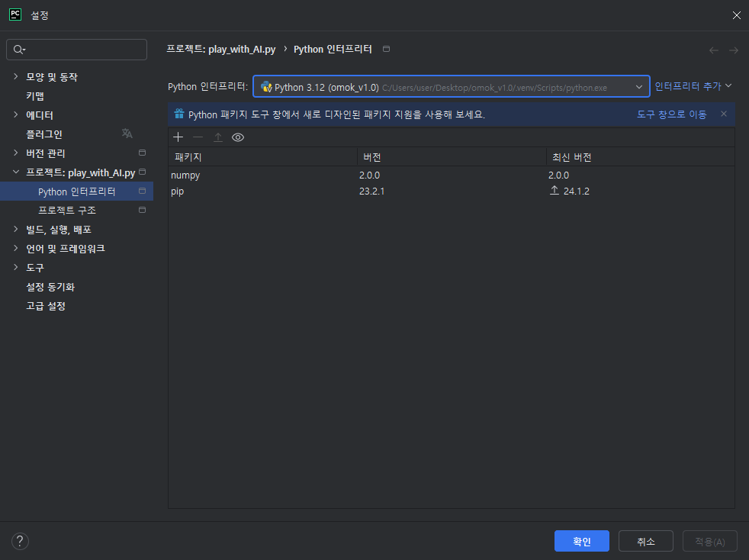This screenshot has width=749, height=560.
Task: Open help with the question mark button
Action: coord(20,542)
